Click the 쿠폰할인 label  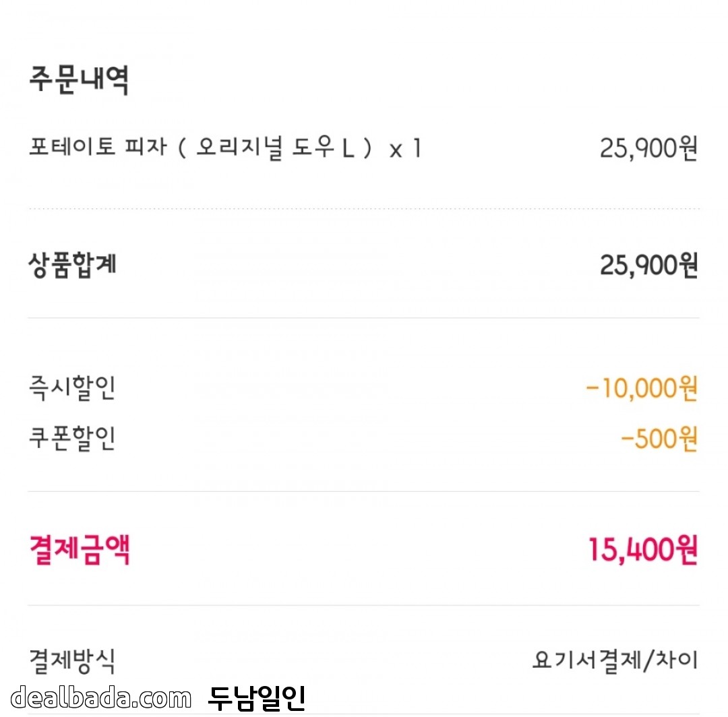click(x=72, y=438)
